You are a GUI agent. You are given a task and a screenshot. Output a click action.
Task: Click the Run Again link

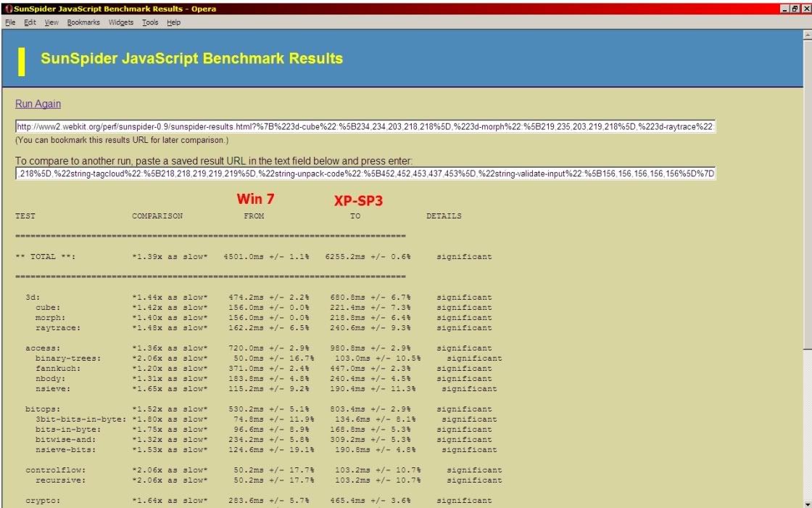(38, 104)
